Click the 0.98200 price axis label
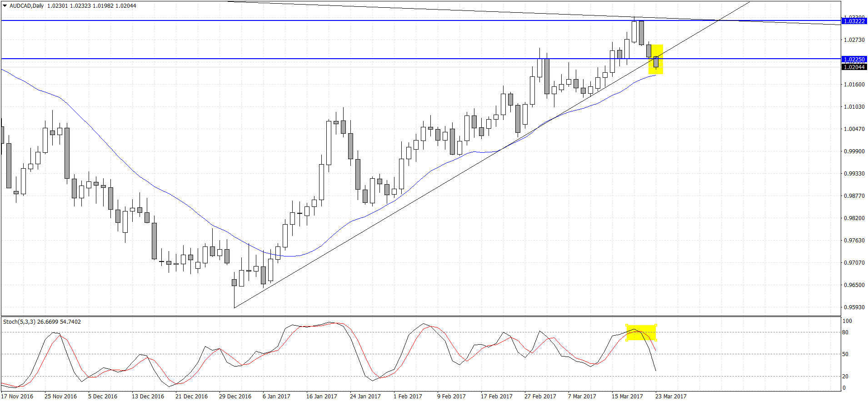 [854, 218]
